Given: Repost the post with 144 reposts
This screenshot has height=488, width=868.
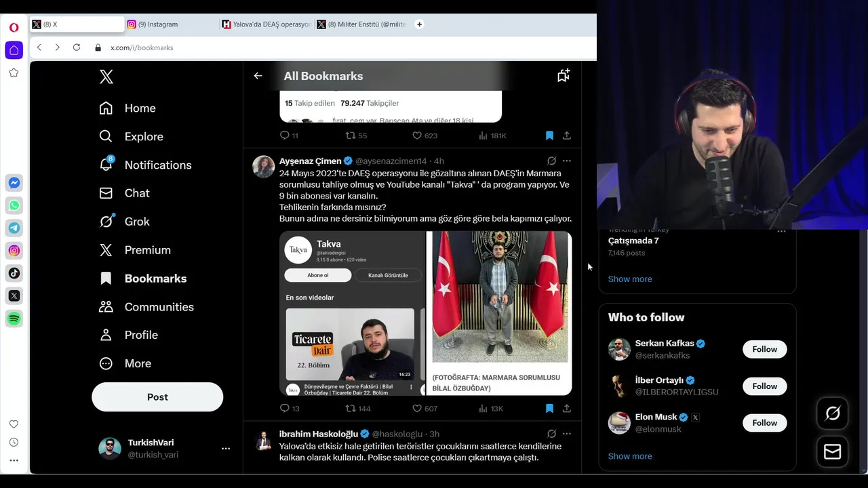Looking at the screenshot, I should coord(358,409).
